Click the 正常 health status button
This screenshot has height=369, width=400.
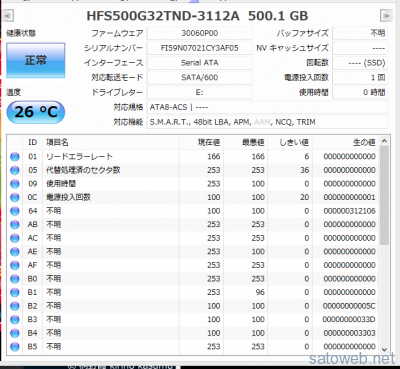pos(36,60)
